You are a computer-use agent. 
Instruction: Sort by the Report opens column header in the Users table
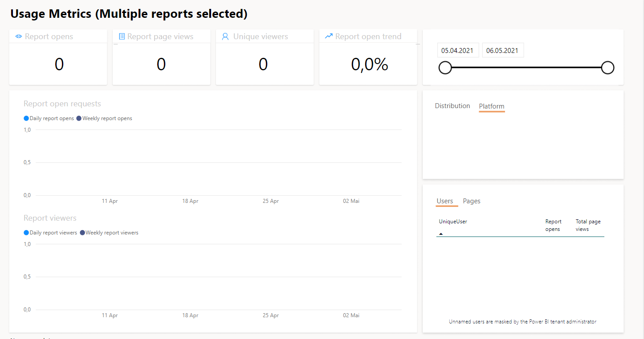(554, 225)
